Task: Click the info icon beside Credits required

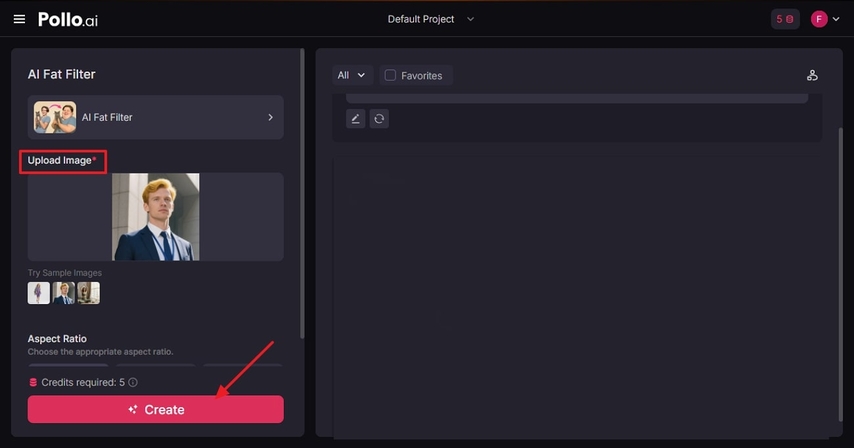Action: coord(133,382)
